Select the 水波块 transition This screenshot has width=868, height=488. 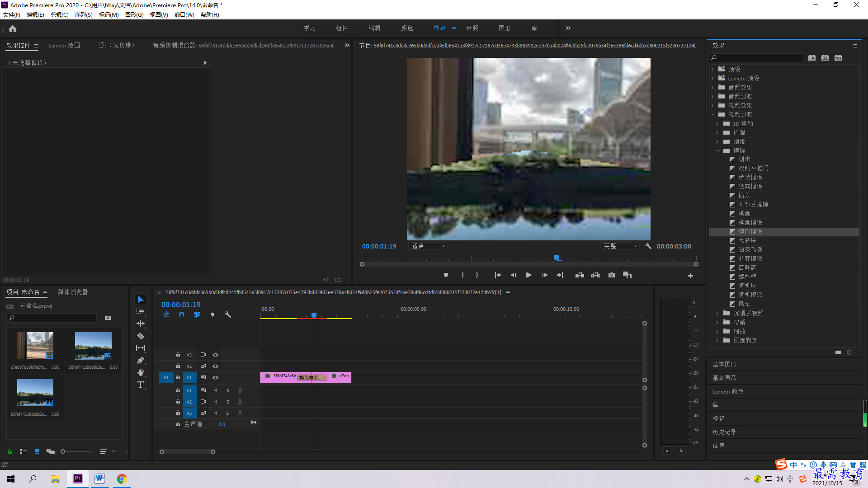pyautogui.click(x=747, y=240)
